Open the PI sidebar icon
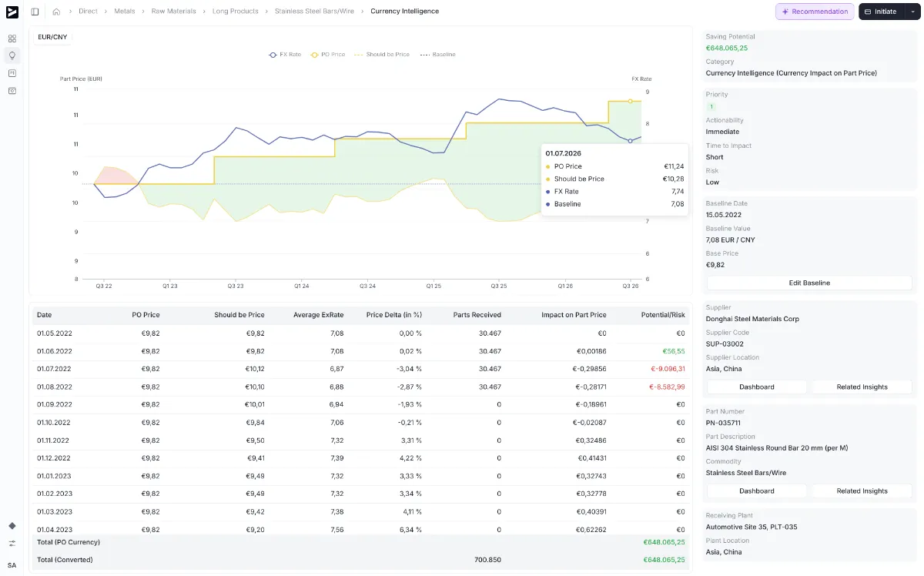924x576 pixels. click(x=12, y=73)
